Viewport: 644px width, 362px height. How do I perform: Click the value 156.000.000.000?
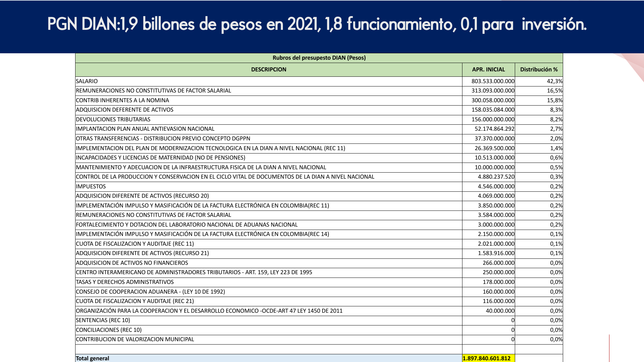(x=493, y=119)
